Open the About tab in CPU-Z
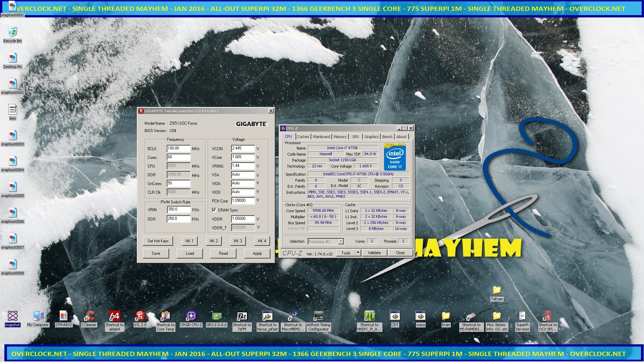This screenshot has height=362, width=644. click(x=401, y=137)
